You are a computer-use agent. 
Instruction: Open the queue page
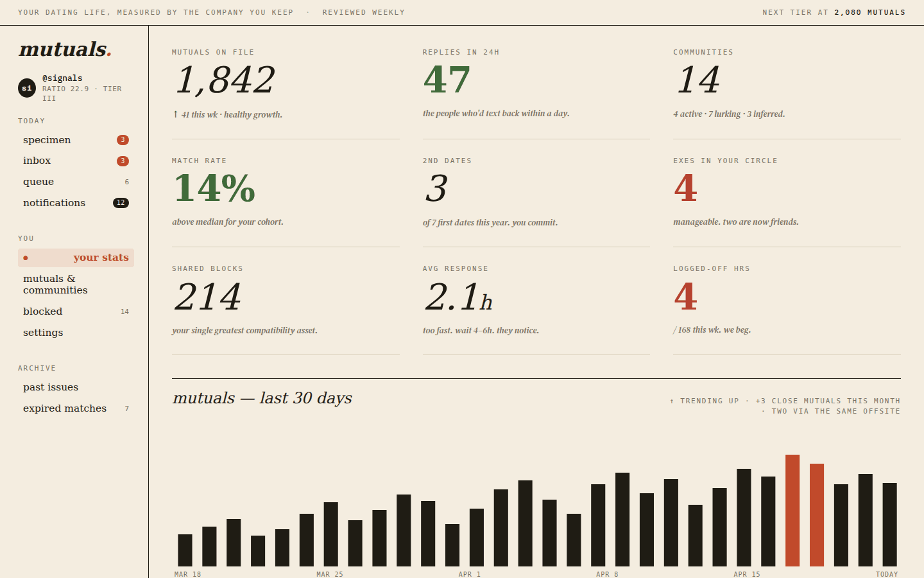coord(76,182)
